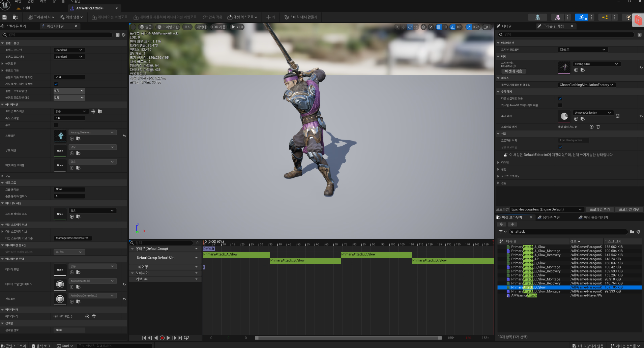
Task: Open the LOD 자동 viewport button
Action: tap(218, 27)
